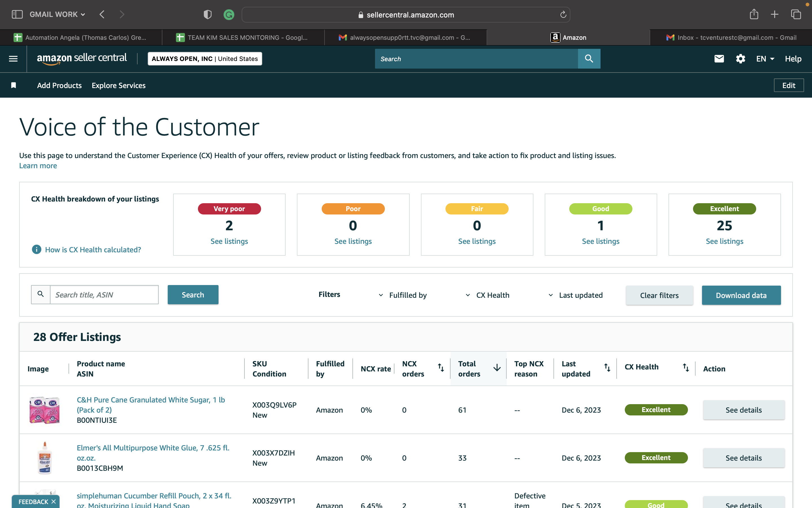This screenshot has width=812, height=508.
Task: Click the Excellent badge on C&H Sugar row
Action: tap(656, 410)
